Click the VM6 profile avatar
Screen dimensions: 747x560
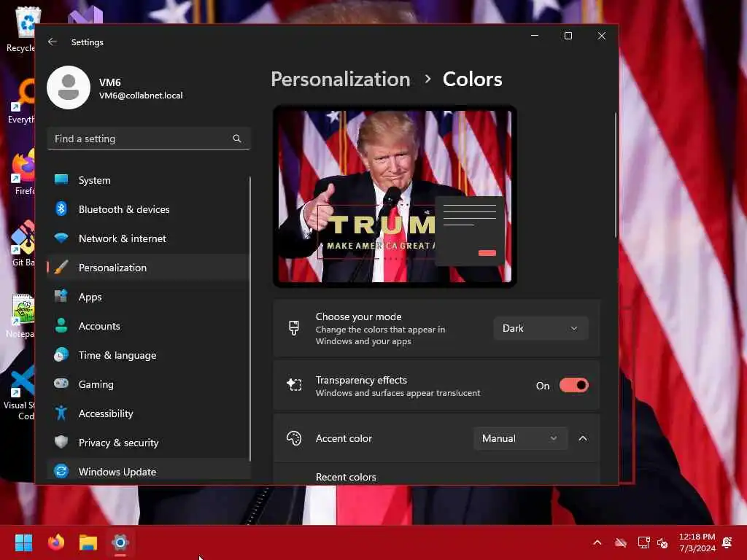coord(69,87)
